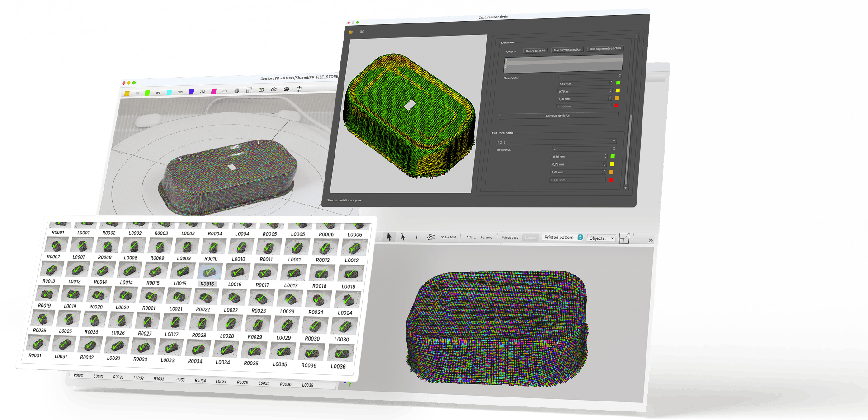This screenshot has width=868, height=420.
Task: Click the Scale tool button
Action: click(x=448, y=237)
